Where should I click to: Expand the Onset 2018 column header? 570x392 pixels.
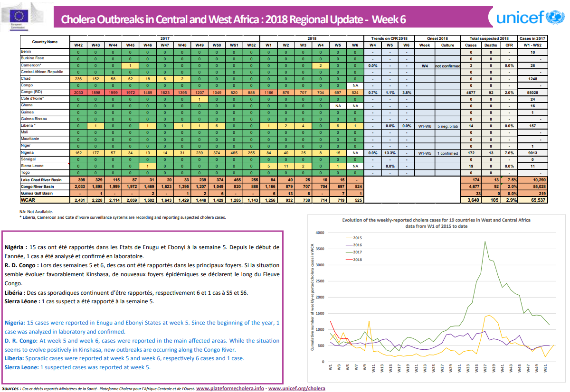coord(437,37)
